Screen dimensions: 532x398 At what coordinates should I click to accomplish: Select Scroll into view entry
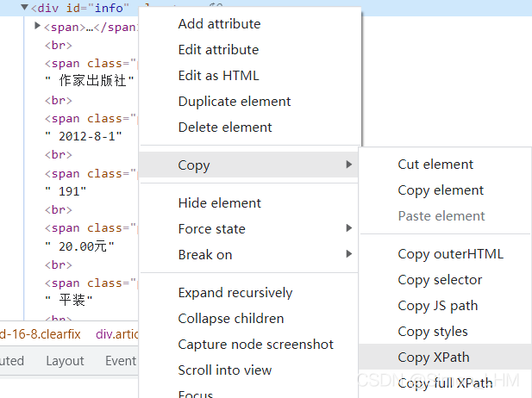225,370
